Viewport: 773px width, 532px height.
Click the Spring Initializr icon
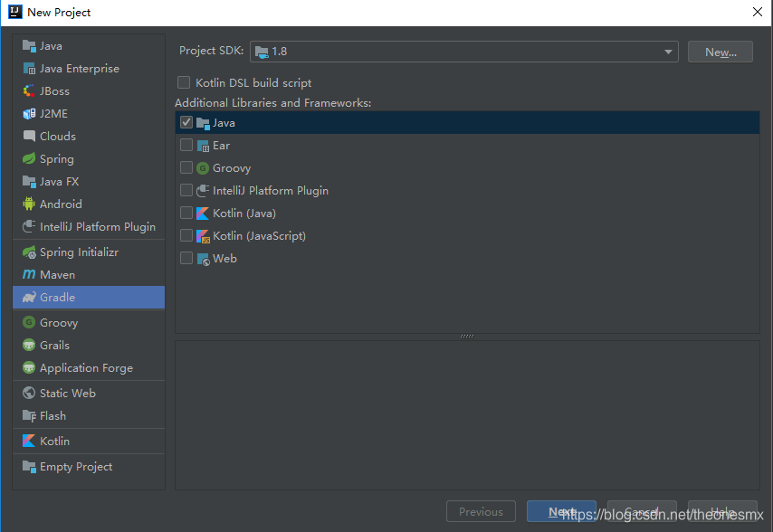pos(29,252)
